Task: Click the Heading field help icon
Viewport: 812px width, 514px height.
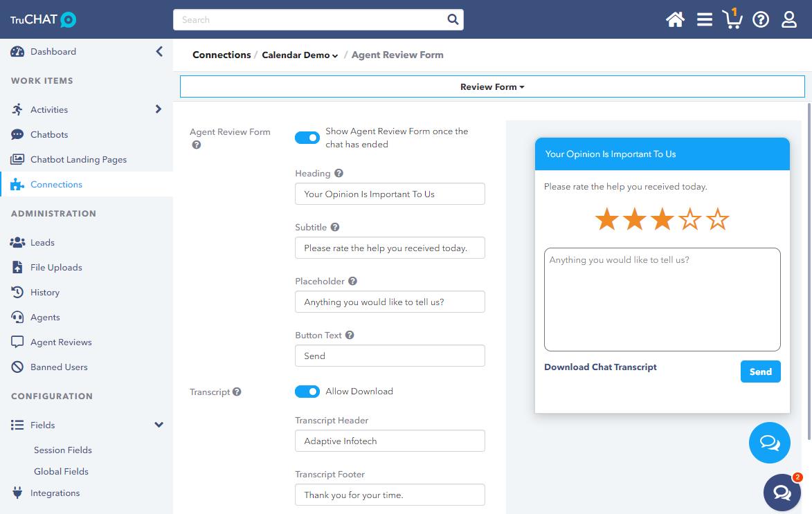Action: tap(339, 174)
